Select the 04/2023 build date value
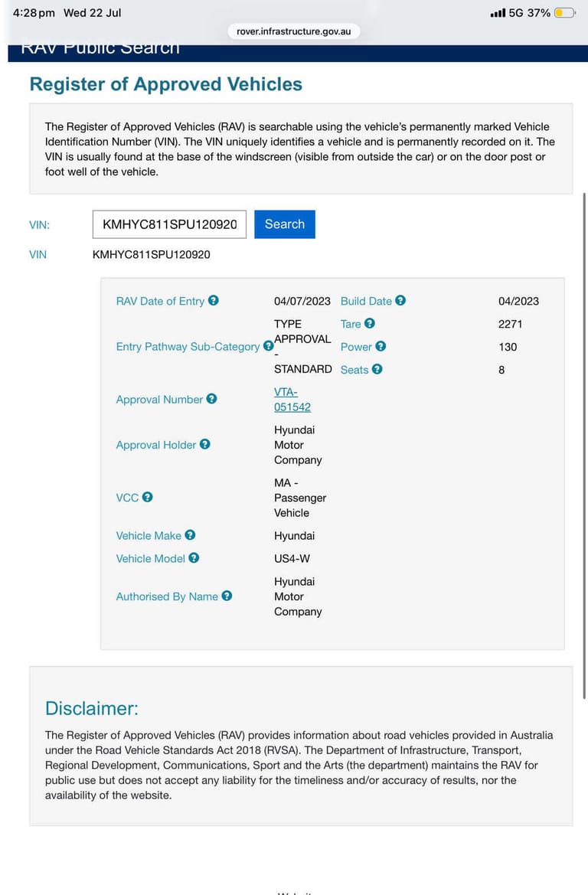Image resolution: width=588 pixels, height=895 pixels. click(x=518, y=301)
